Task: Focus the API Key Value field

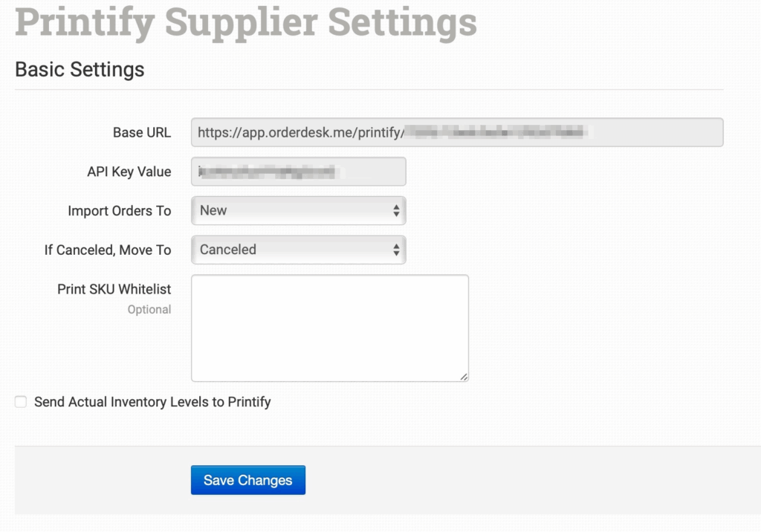Action: pos(298,172)
